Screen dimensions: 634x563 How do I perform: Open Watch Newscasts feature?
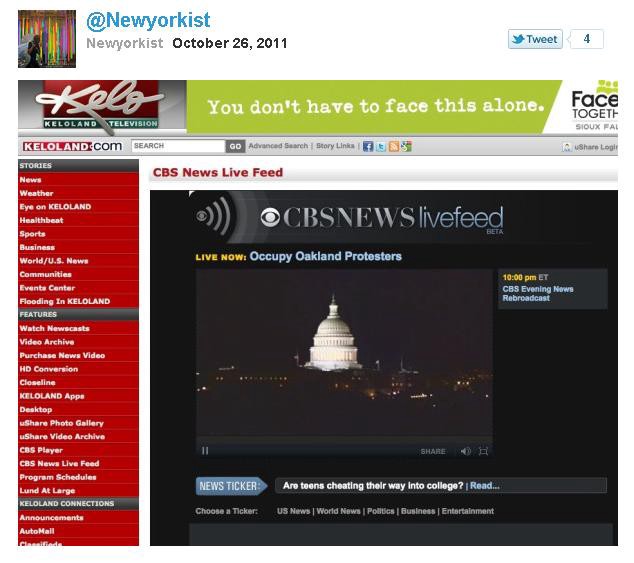pos(78,328)
